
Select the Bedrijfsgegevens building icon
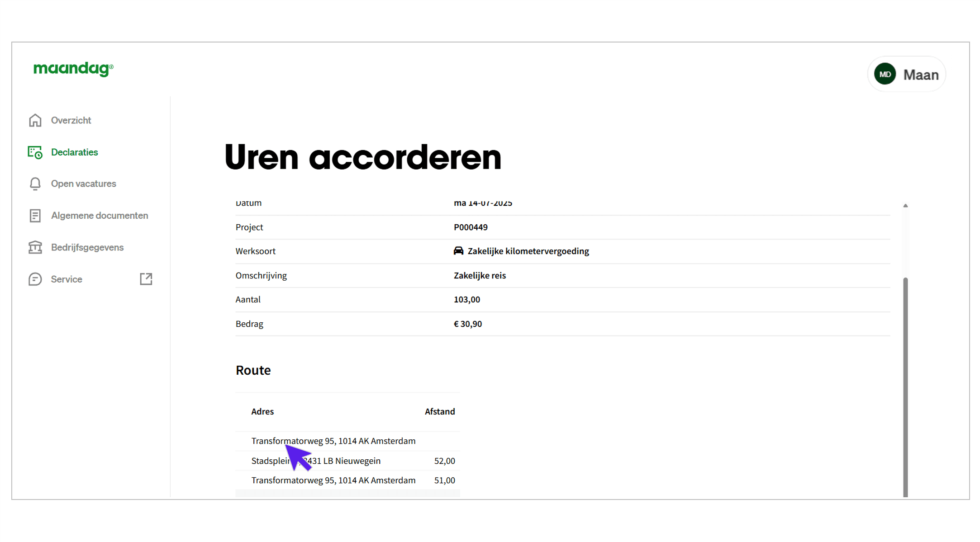click(x=35, y=247)
